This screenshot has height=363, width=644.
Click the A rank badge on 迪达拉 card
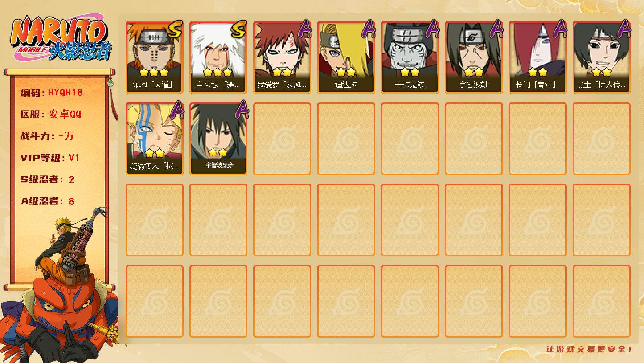[368, 28]
